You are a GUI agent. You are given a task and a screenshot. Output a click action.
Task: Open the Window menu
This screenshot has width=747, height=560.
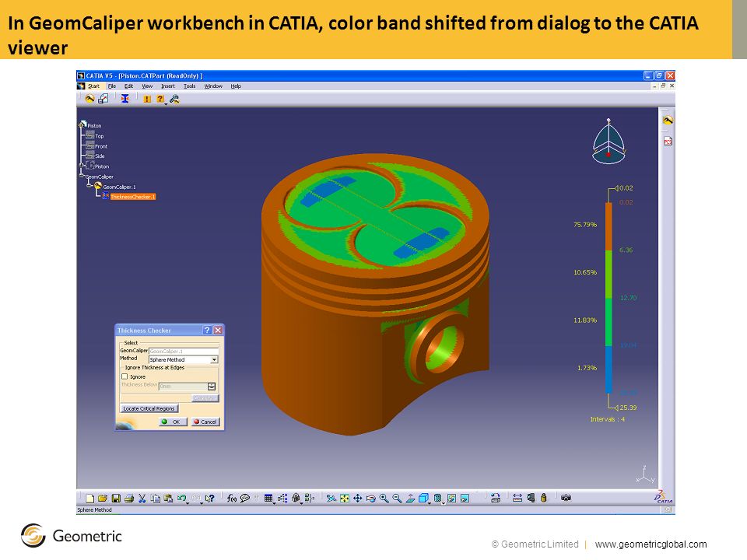pyautogui.click(x=213, y=86)
